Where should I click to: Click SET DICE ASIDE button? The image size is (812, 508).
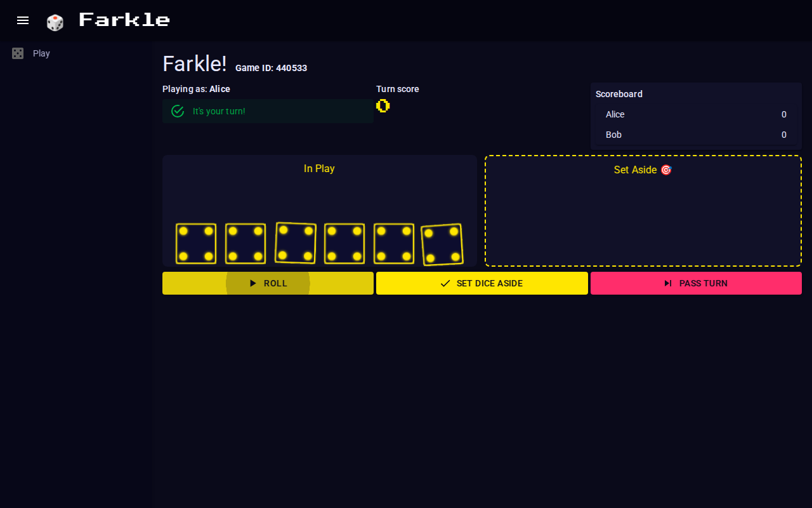click(x=482, y=283)
